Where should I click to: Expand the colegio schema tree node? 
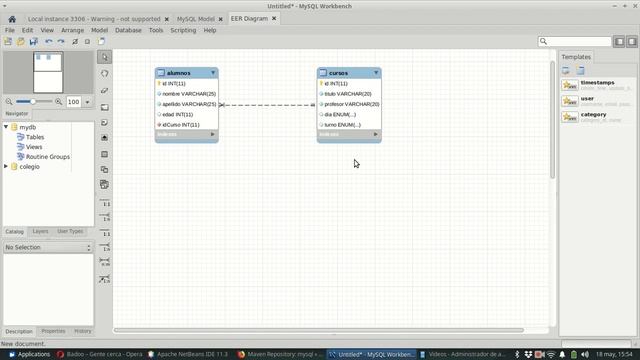(x=6, y=167)
